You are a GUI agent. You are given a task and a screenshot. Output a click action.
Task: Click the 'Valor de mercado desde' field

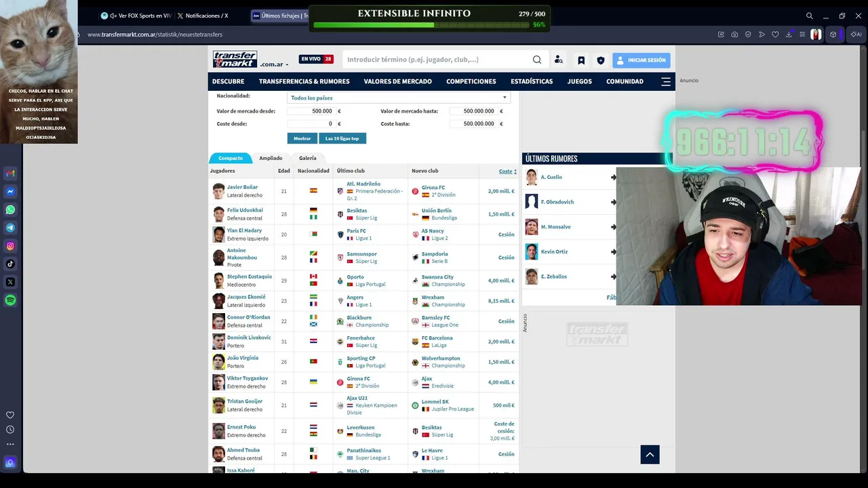(x=311, y=111)
